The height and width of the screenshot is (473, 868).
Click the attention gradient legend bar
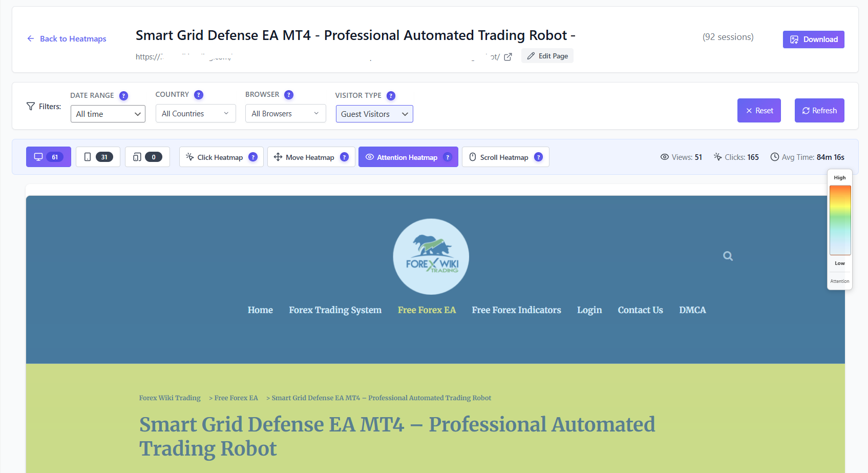(840, 220)
